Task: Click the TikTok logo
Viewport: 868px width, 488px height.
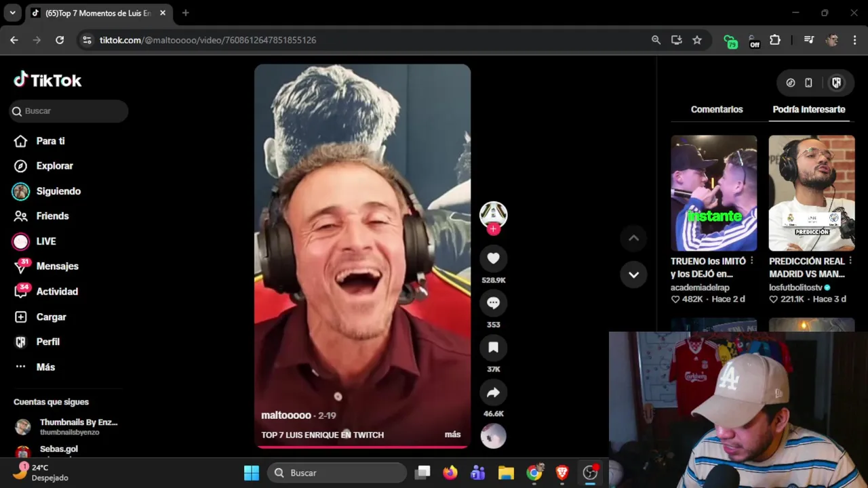Action: 47,80
